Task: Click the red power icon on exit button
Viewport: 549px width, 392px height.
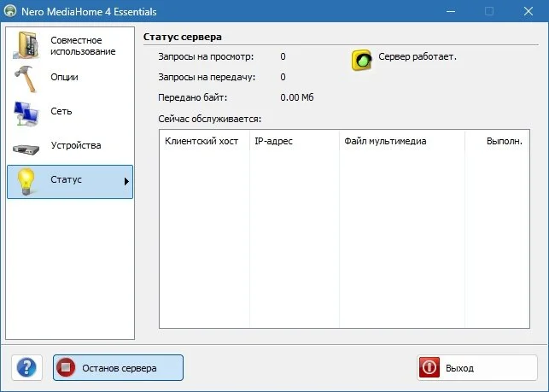Action: click(429, 367)
